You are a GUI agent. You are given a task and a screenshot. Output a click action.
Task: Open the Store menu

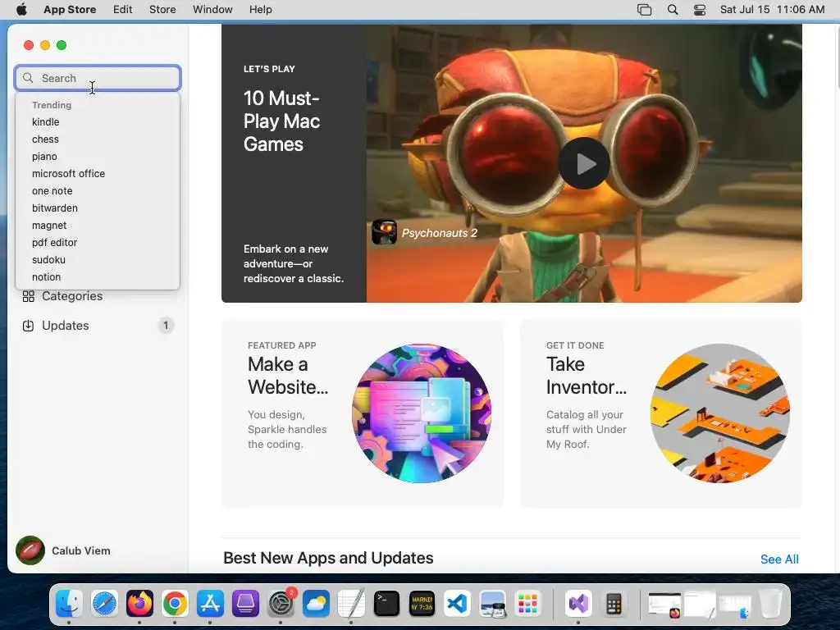tap(162, 10)
